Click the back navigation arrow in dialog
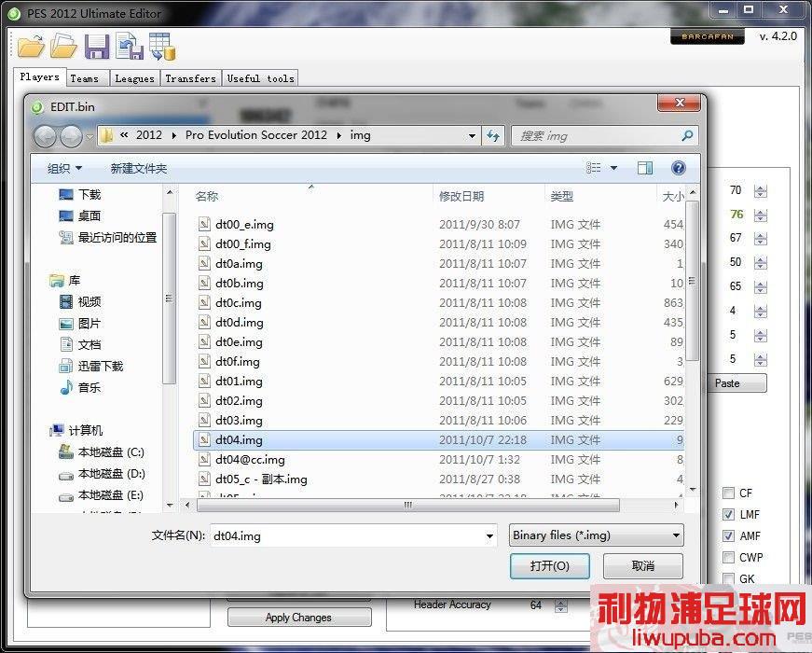The image size is (812, 653). point(45,136)
